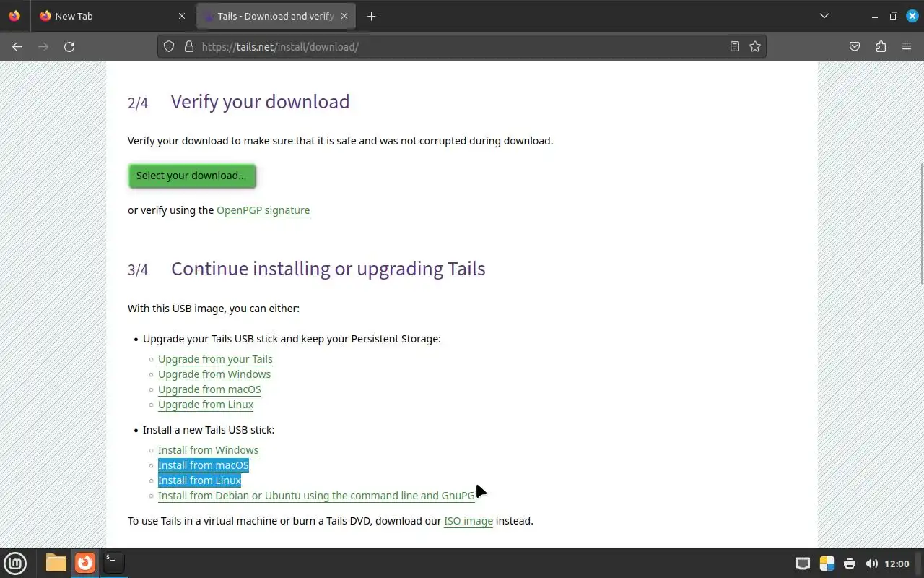Click the Select your download button

pyautogui.click(x=192, y=176)
